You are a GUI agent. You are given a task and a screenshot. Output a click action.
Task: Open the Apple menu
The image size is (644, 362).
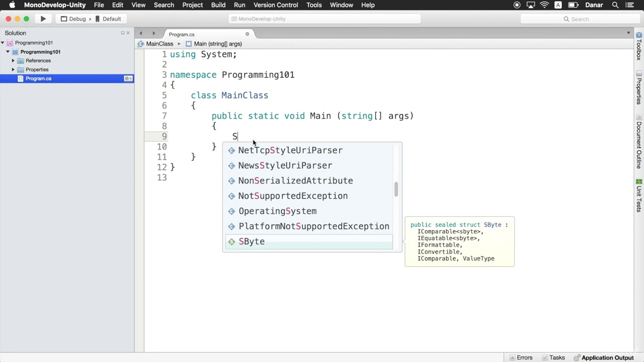(12, 5)
